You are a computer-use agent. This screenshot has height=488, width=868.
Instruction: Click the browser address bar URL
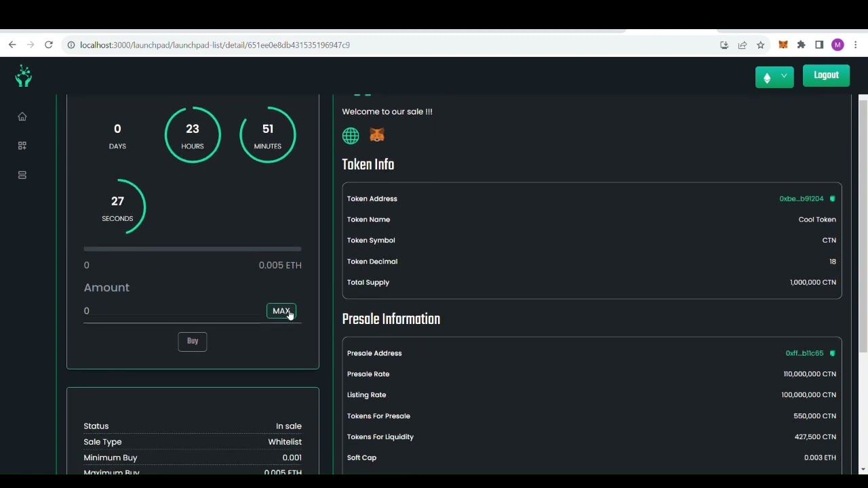point(215,45)
